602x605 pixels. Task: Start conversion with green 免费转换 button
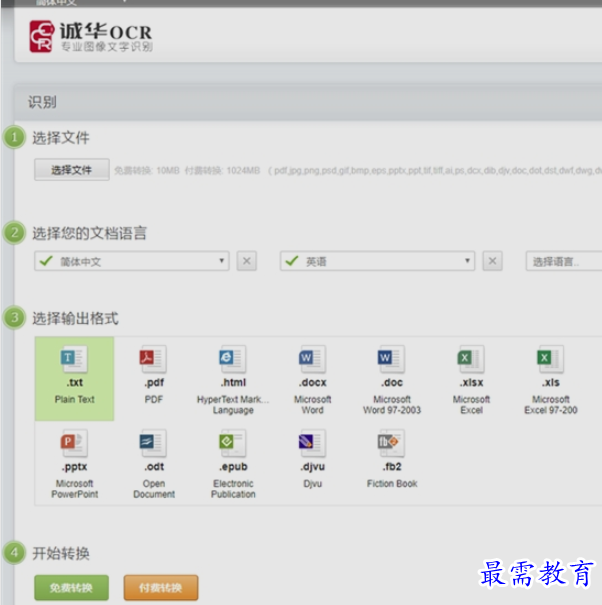pyautogui.click(x=71, y=588)
